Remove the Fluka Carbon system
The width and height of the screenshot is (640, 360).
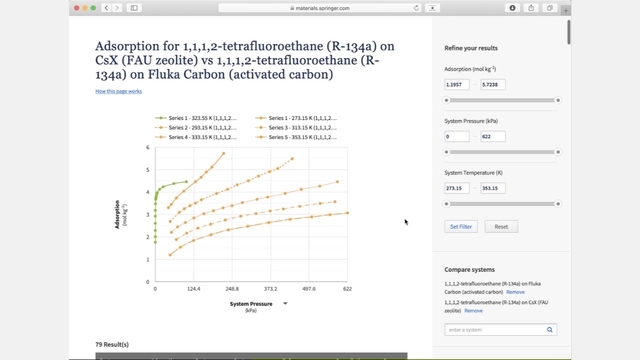[x=515, y=292]
